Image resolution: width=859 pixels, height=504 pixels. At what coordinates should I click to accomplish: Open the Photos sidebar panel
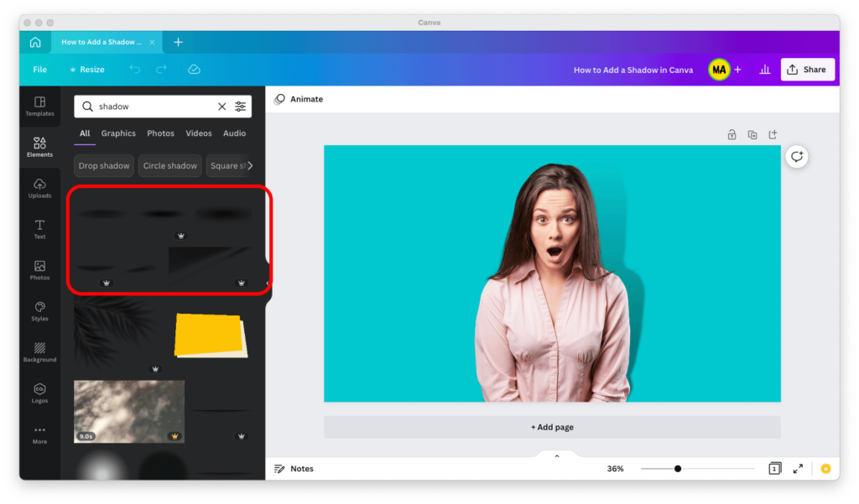point(39,271)
